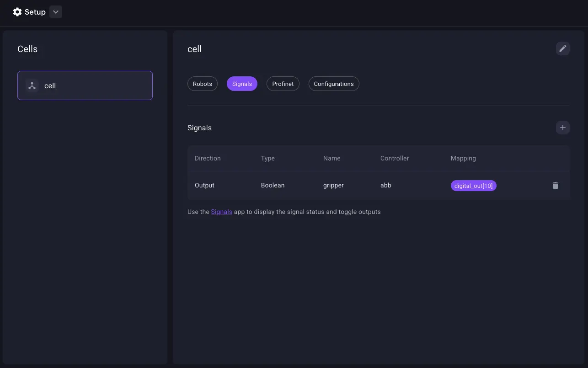Open the Profinet tab
The width and height of the screenshot is (588, 368).
(283, 84)
